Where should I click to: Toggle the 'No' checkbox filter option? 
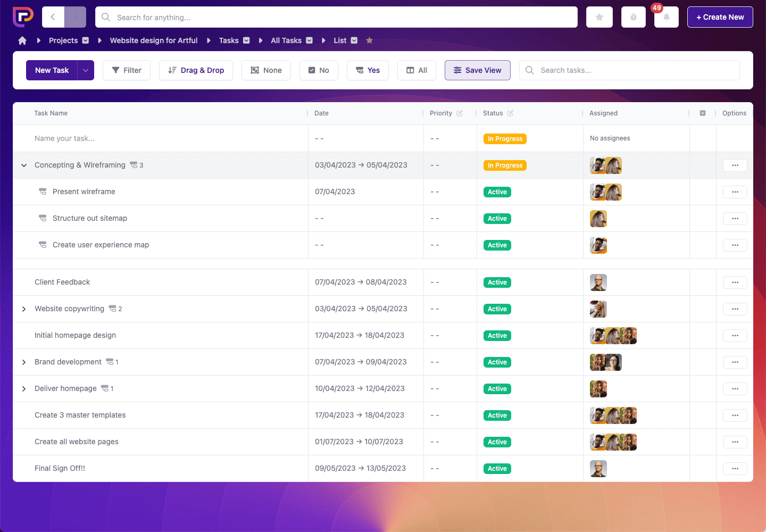tap(319, 70)
